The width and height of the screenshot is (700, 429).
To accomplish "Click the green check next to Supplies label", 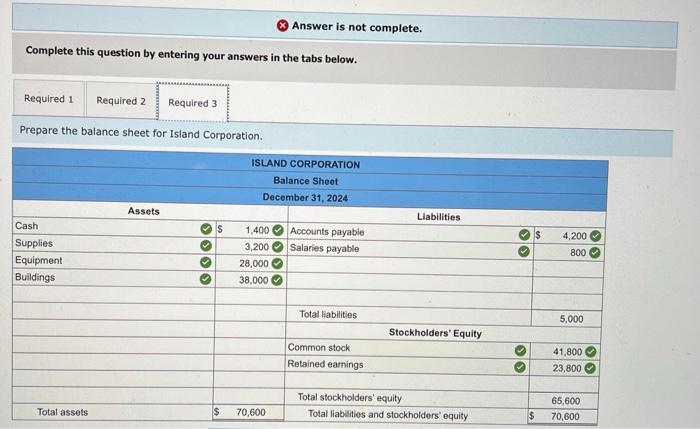I will pos(206,246).
